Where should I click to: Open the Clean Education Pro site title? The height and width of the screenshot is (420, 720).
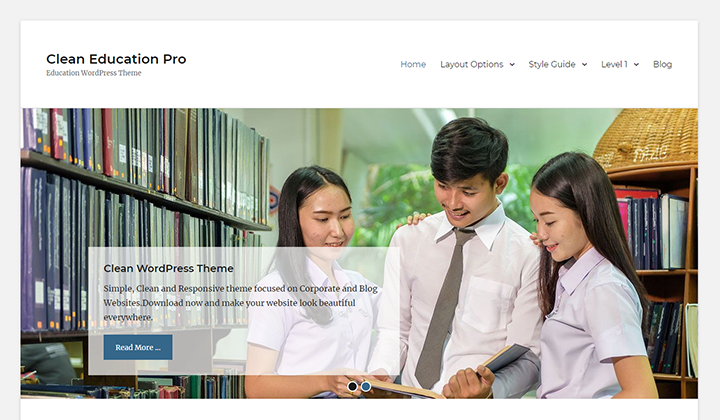[x=116, y=59]
